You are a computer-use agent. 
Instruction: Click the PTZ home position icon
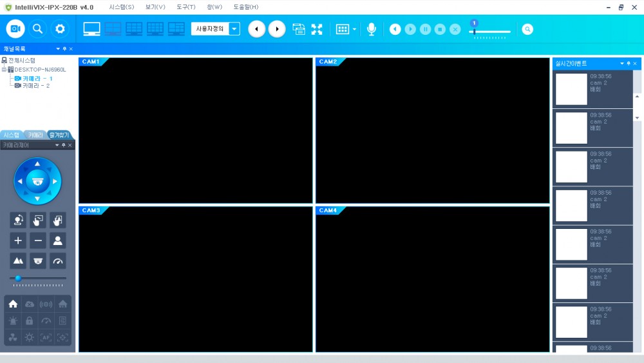click(x=13, y=304)
